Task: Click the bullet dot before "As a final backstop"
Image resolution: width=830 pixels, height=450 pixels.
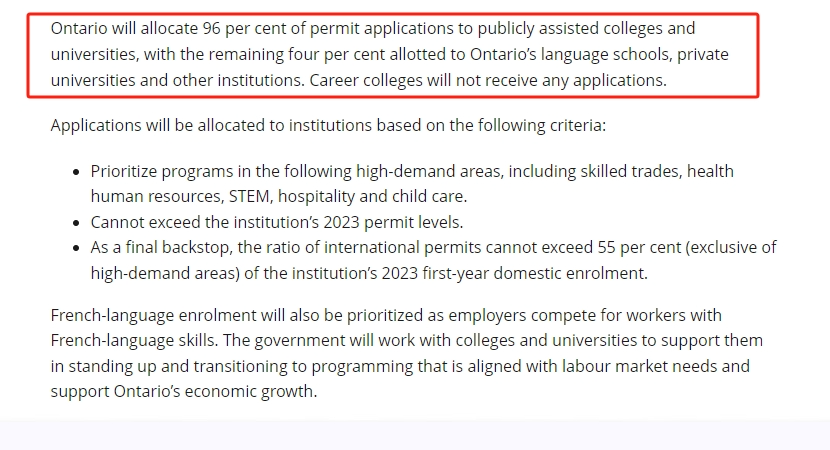Action: [x=77, y=248]
